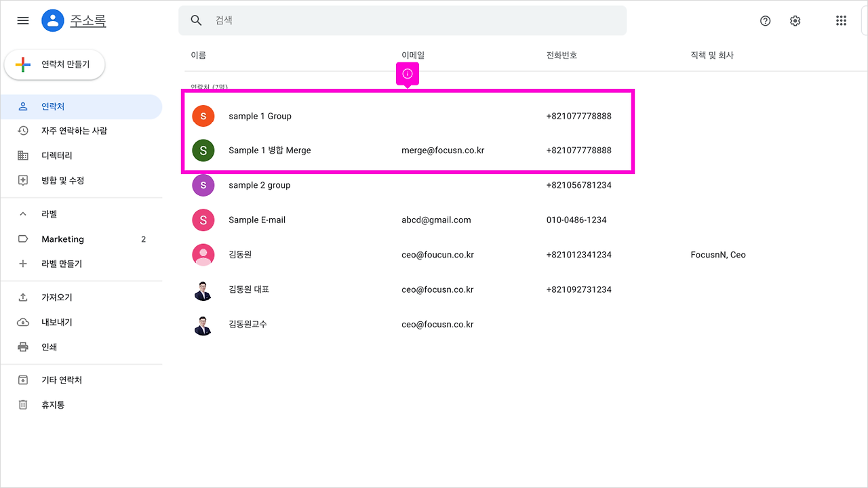Click the 내보내기 (Export) cloud icon

(22, 322)
